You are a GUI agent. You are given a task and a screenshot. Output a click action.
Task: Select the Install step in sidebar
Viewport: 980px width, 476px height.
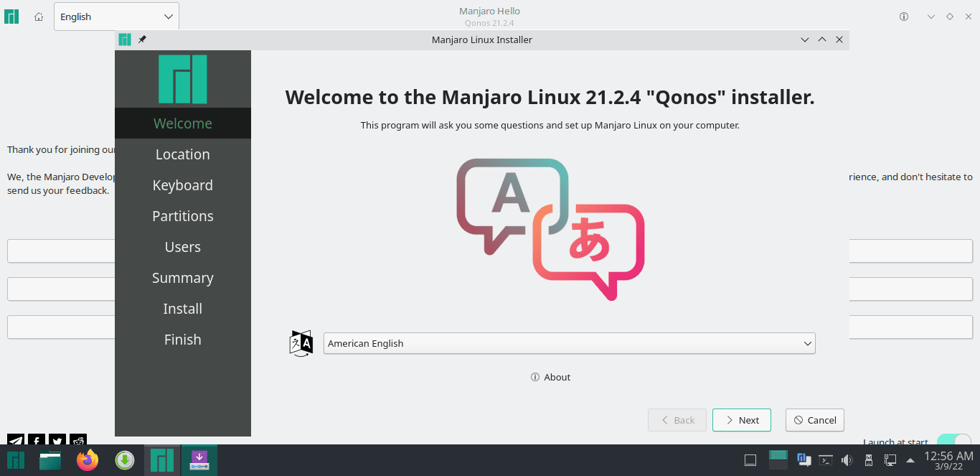(x=183, y=309)
